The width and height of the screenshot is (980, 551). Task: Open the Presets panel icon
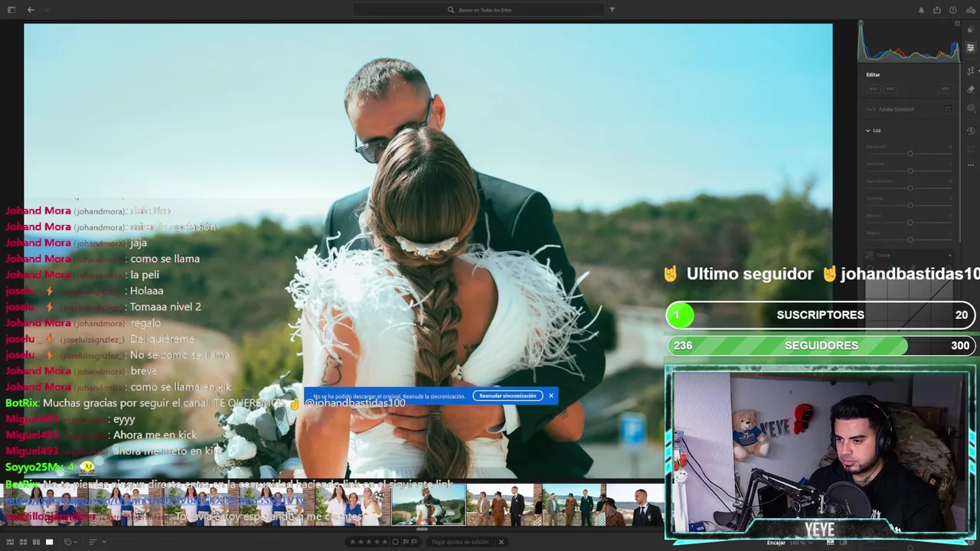(971, 29)
